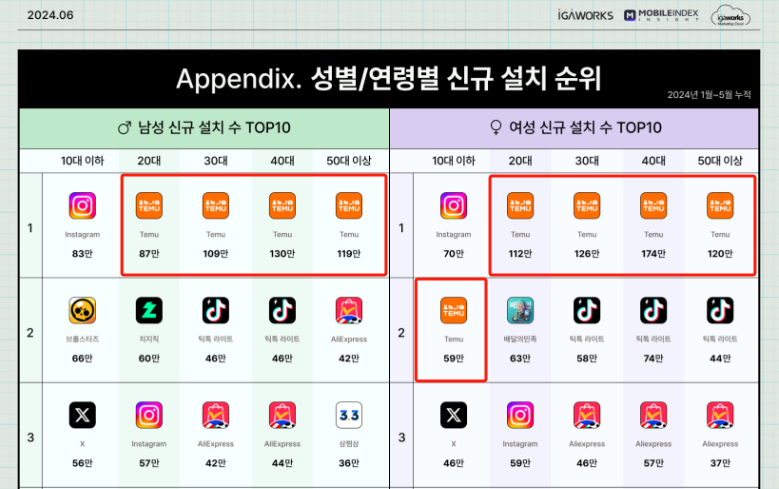Click the 삼쩜삼 app icon in rank 3
The height and width of the screenshot is (489, 779).
coord(349,415)
